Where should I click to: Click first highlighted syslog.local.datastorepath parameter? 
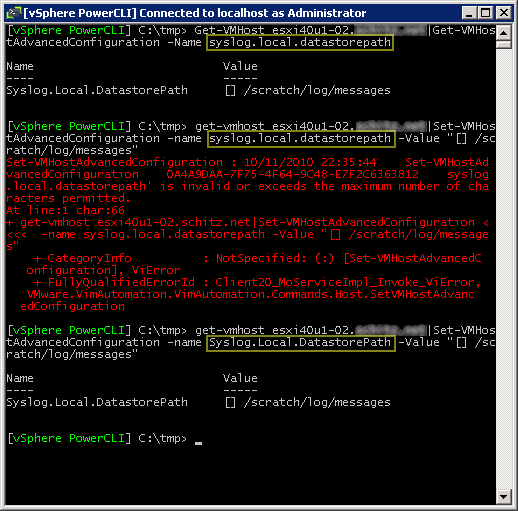pos(300,43)
